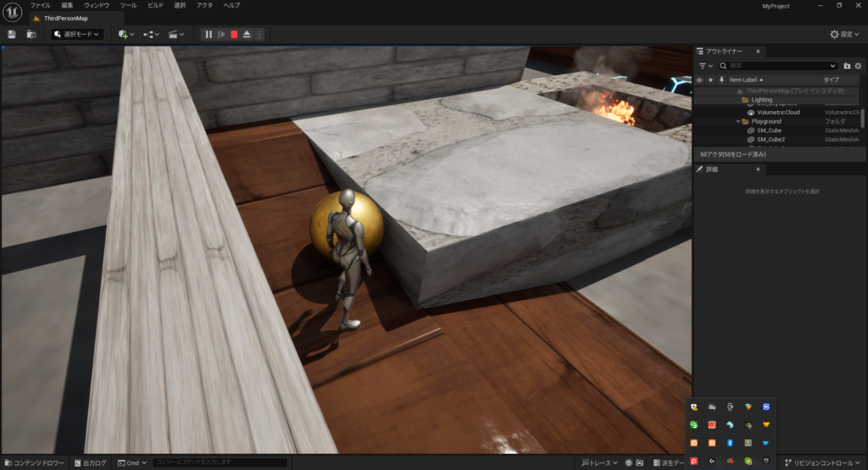The width and height of the screenshot is (868, 470).
Task: Toggle the star favorites column in Outliner
Action: (710, 80)
